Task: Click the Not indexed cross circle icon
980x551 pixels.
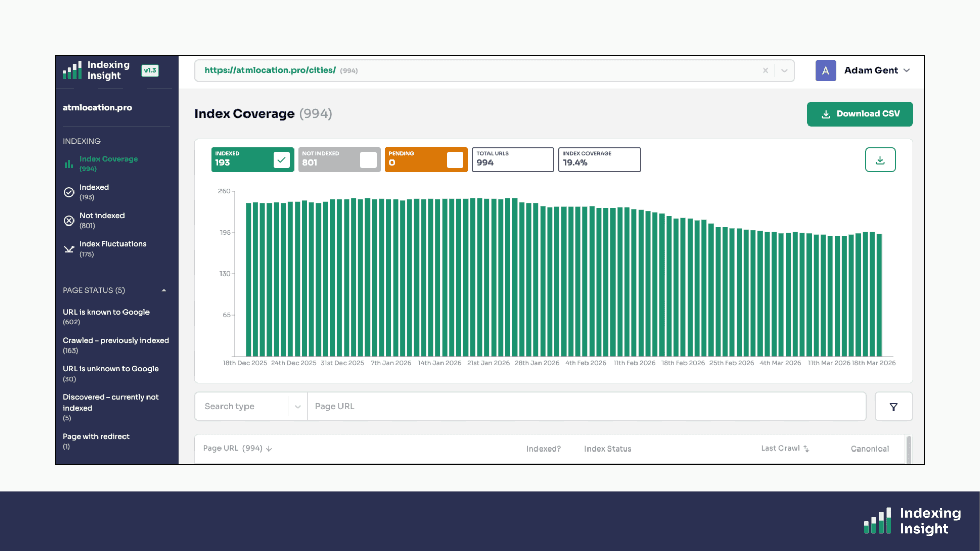Action: coord(69,221)
